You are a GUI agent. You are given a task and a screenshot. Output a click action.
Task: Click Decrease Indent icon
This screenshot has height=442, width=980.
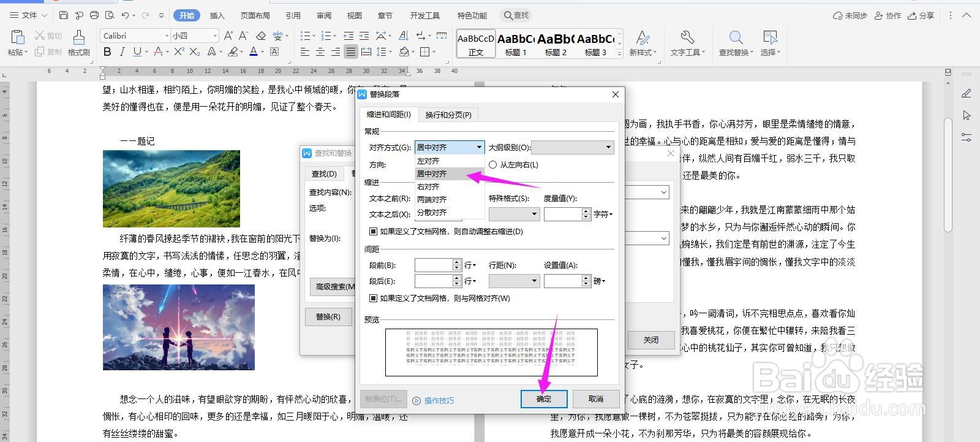click(349, 36)
